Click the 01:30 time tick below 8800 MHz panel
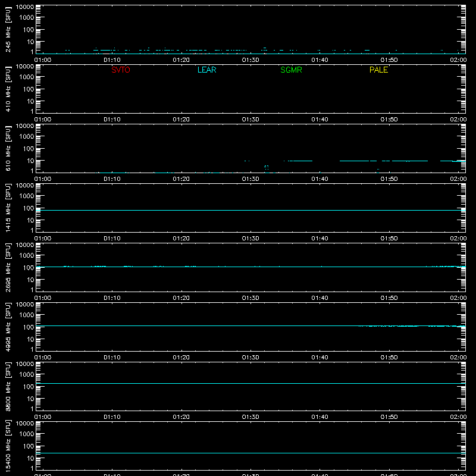476x476 pixels. 250,417
